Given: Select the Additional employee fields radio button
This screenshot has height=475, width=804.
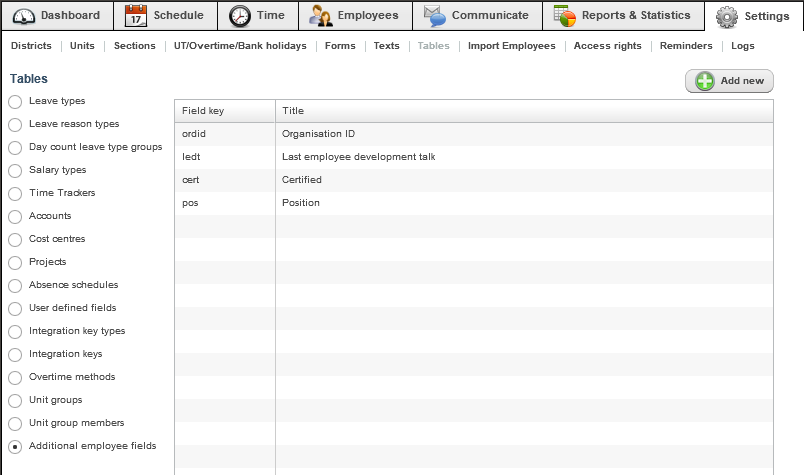Looking at the screenshot, I should [15, 447].
